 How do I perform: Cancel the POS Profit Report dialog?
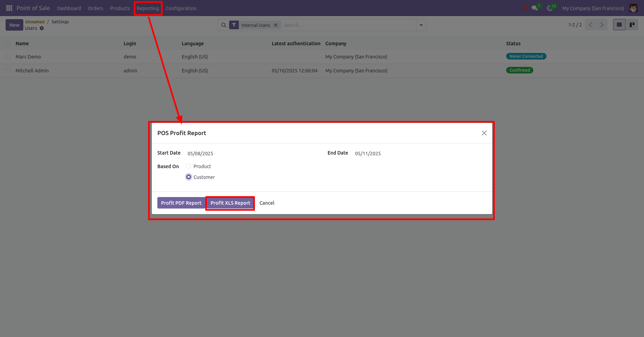coord(267,203)
